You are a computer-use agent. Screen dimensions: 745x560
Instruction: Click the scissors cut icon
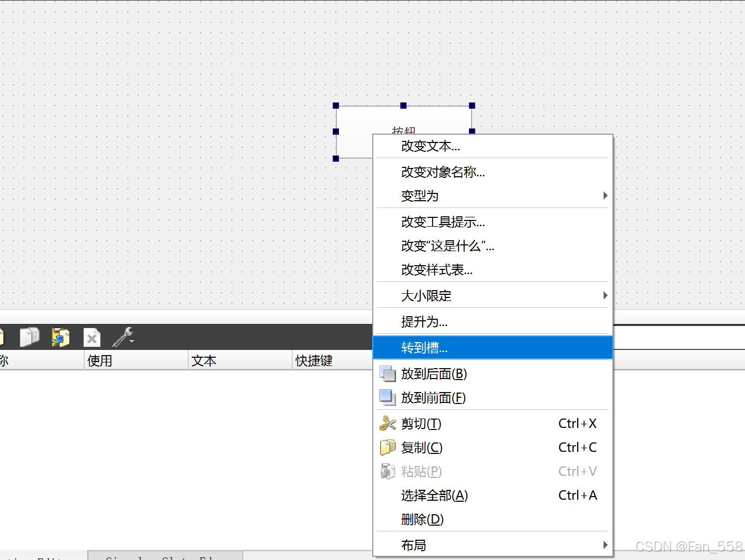(x=388, y=423)
